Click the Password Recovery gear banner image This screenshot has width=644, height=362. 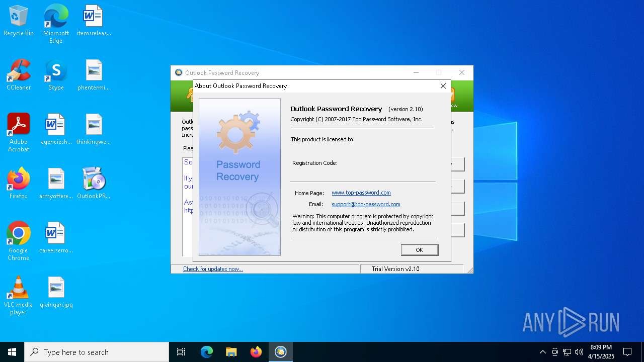[239, 177]
